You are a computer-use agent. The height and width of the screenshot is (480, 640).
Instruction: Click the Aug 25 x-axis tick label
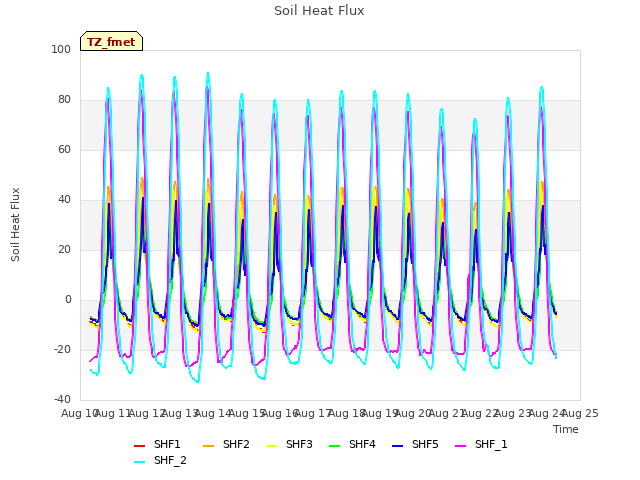[x=580, y=413]
